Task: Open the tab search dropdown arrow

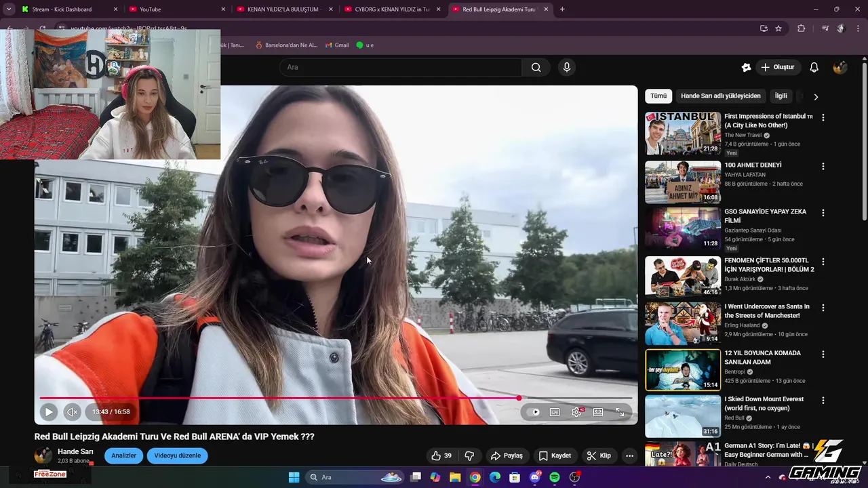Action: (x=8, y=9)
